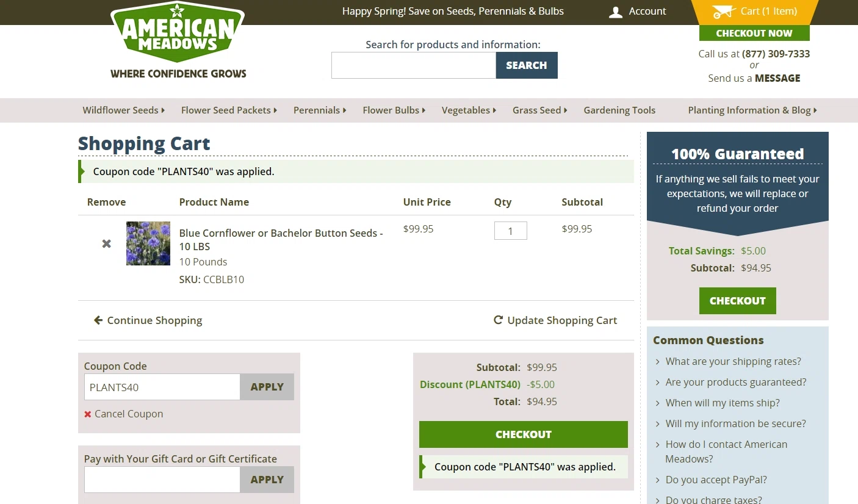Image resolution: width=858 pixels, height=504 pixels.
Task: Click the wheelbarrow cart icon
Action: [724, 12]
